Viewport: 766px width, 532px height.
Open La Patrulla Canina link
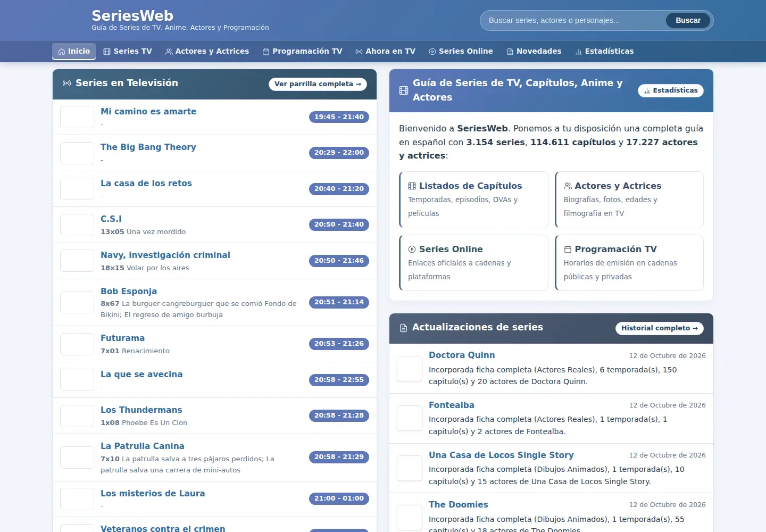pyautogui.click(x=143, y=446)
